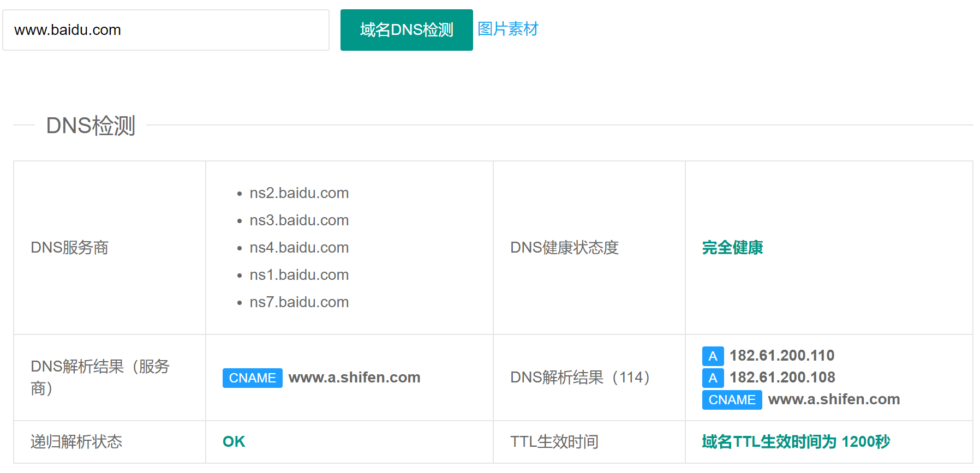Select www.a.shifen.com in the 服务商 result
Image resolution: width=980 pixels, height=473 pixels.
pos(354,378)
